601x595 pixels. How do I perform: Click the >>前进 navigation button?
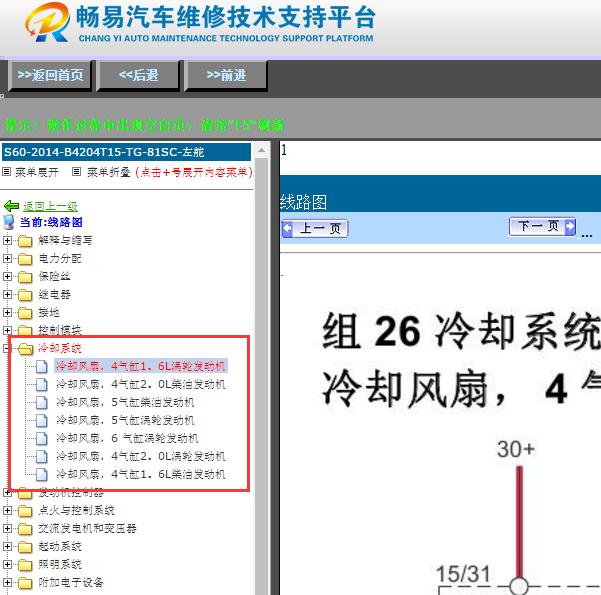click(226, 75)
